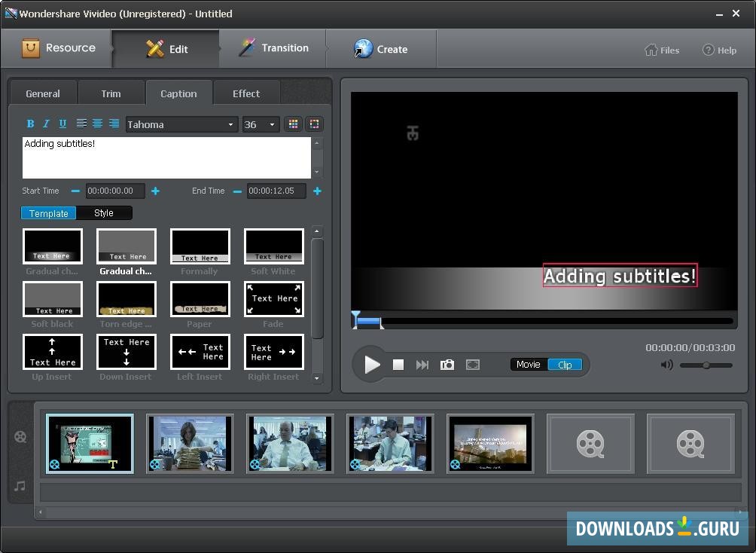Image resolution: width=756 pixels, height=553 pixels.
Task: Open the font size 36 dropdown
Action: (x=260, y=124)
